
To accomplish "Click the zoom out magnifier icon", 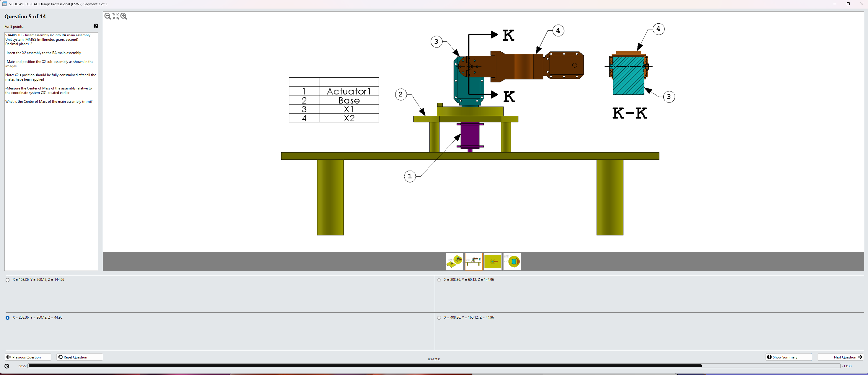I will click(108, 16).
